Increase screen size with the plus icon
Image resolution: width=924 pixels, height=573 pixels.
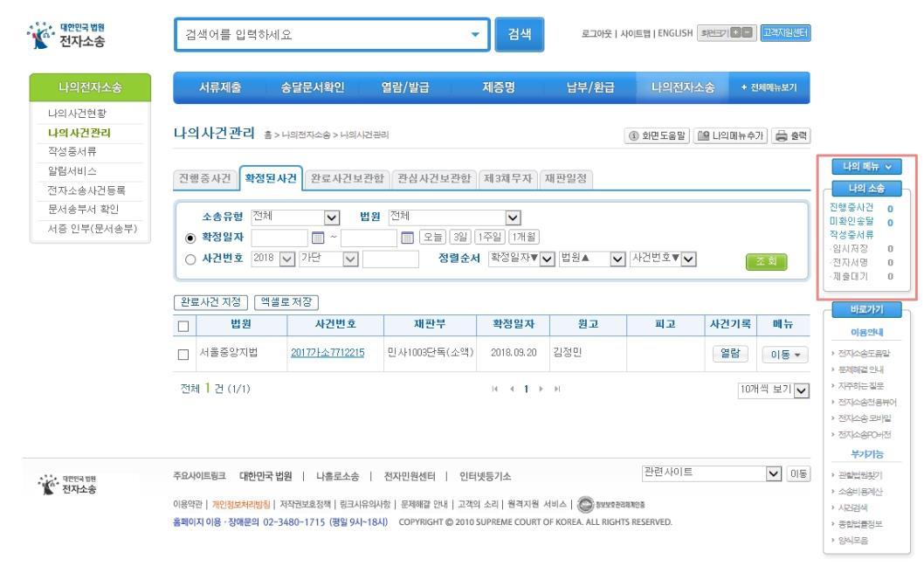735,32
